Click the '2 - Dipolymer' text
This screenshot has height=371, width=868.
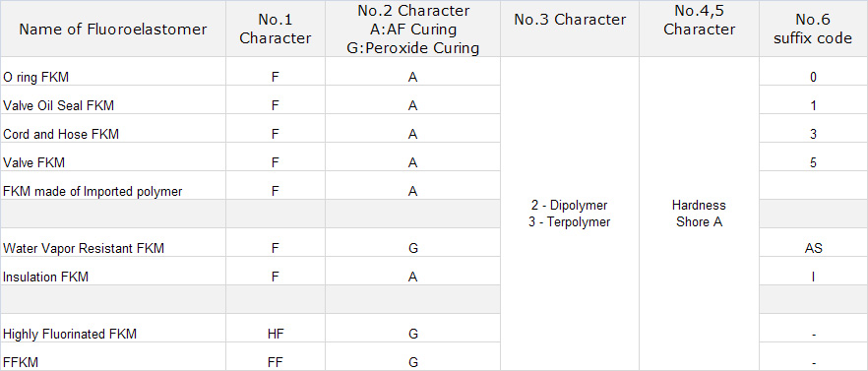570,206
